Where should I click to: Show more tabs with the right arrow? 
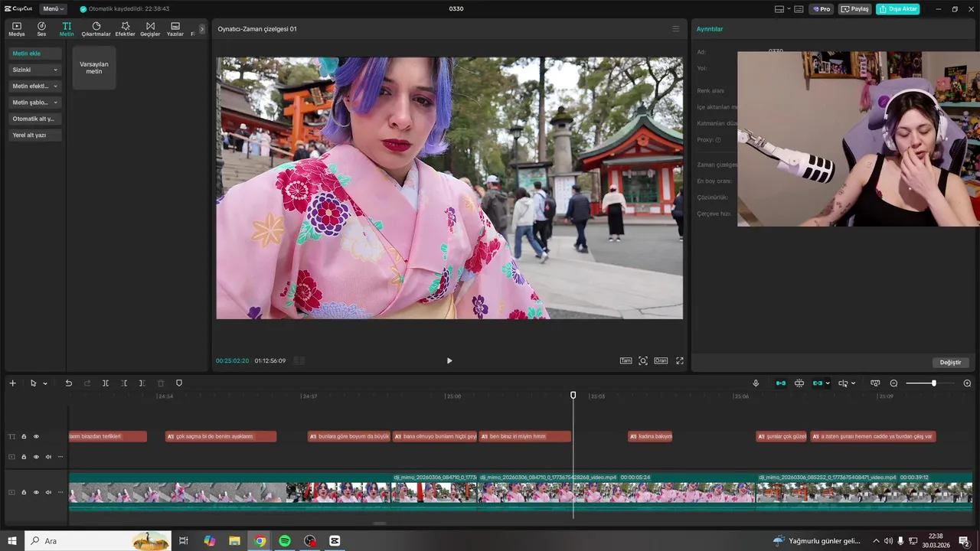[202, 29]
